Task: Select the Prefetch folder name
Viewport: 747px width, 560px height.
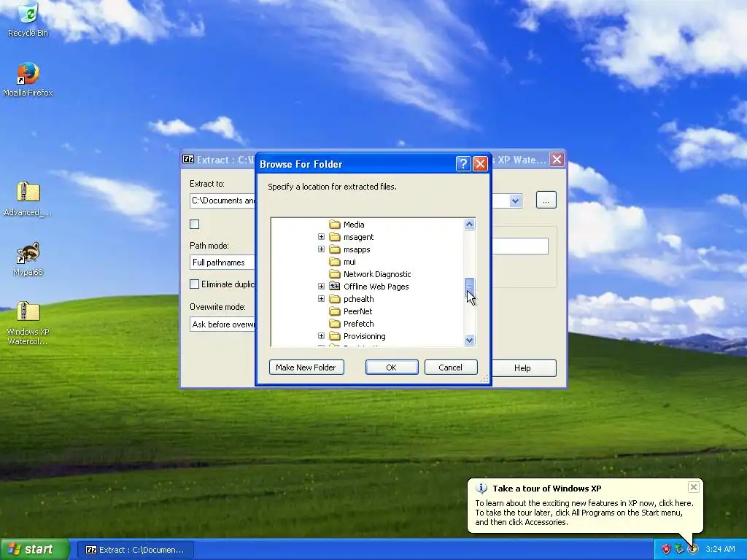Action: (x=359, y=323)
